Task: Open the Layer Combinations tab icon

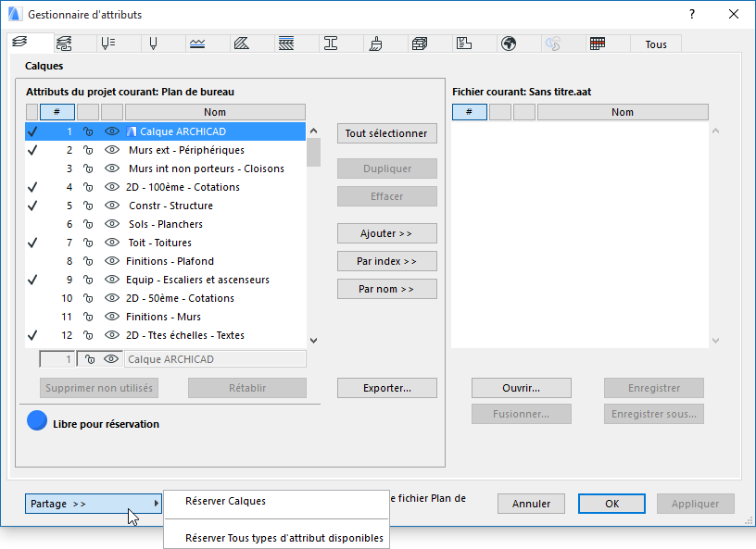Action: click(x=64, y=44)
